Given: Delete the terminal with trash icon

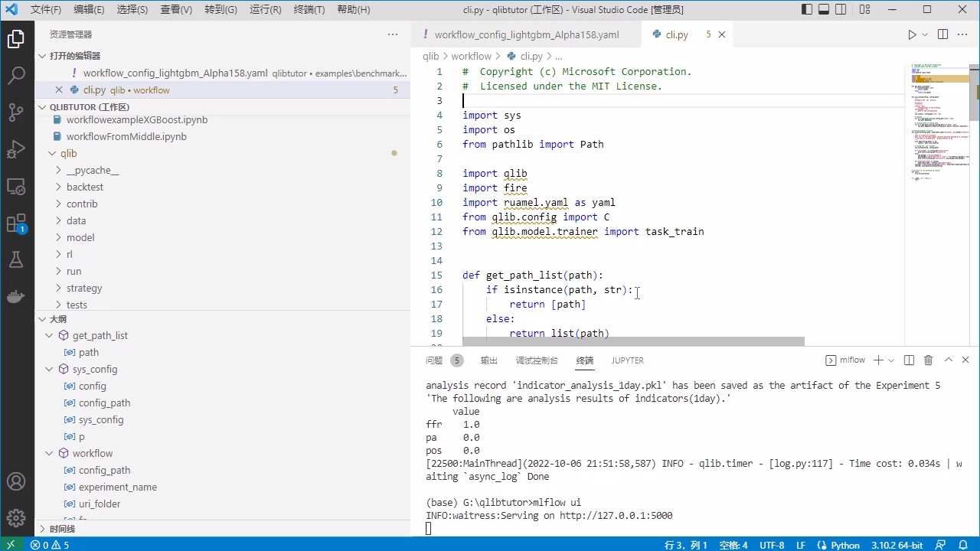Looking at the screenshot, I should [928, 360].
